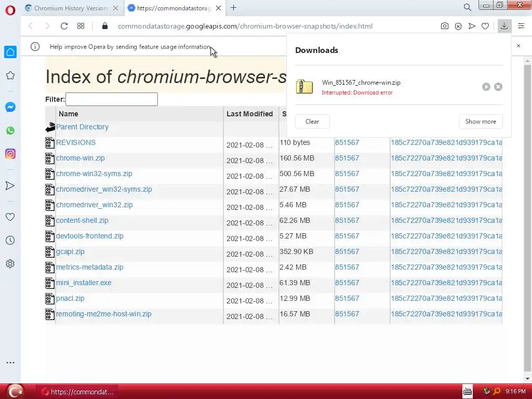Open the Easy Setup menu icon
The width and height of the screenshot is (532, 399).
(x=521, y=26)
